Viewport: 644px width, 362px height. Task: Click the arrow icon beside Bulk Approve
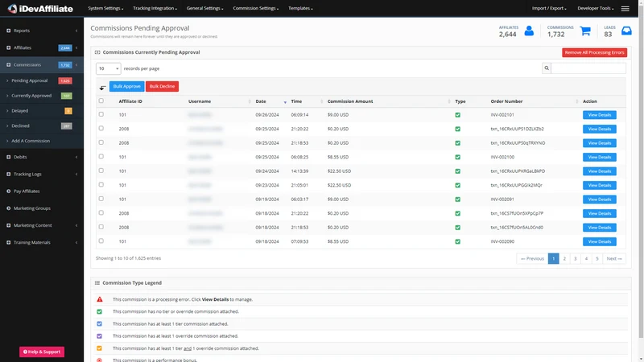tap(103, 87)
